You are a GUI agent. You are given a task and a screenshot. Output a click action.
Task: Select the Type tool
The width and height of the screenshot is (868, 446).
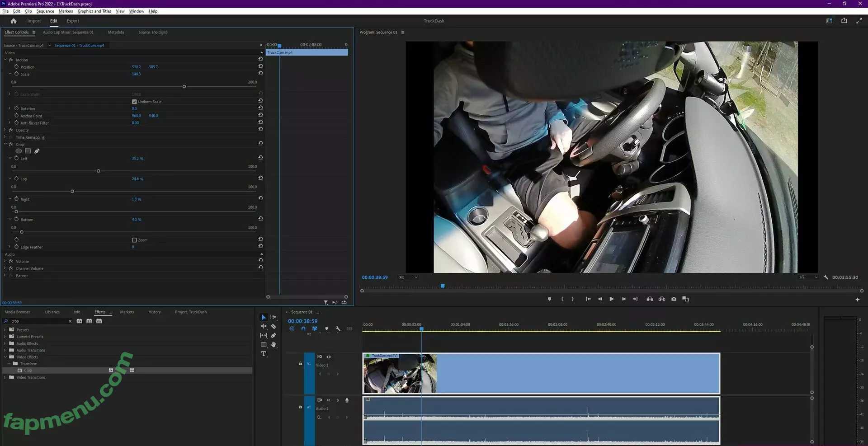pos(264,354)
